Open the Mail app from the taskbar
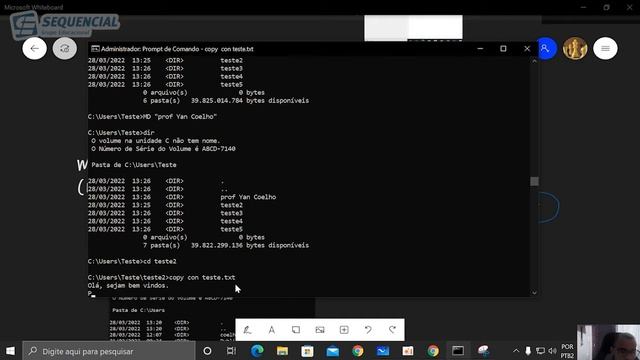 pos(333,351)
